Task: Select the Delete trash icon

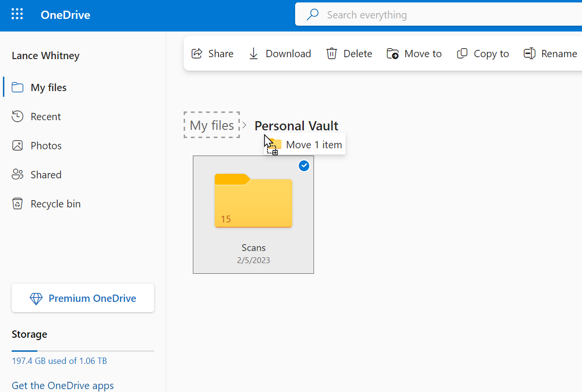Action: [x=332, y=53]
